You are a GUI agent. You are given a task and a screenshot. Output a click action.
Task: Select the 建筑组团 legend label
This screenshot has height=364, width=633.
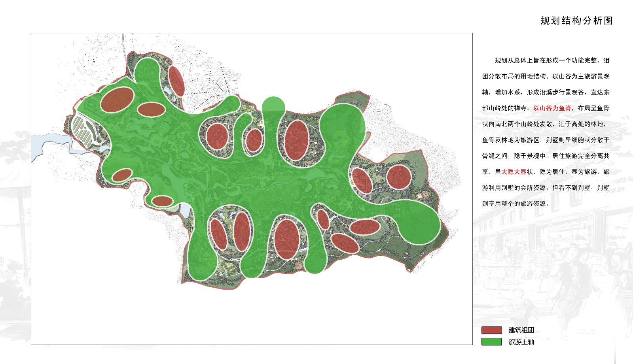[x=521, y=330]
